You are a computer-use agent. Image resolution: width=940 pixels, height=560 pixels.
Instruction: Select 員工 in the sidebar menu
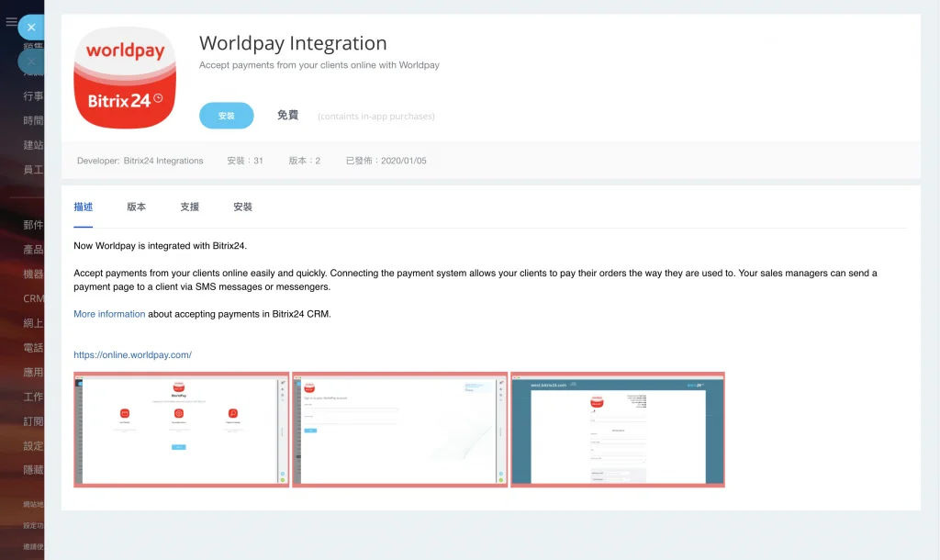click(33, 170)
